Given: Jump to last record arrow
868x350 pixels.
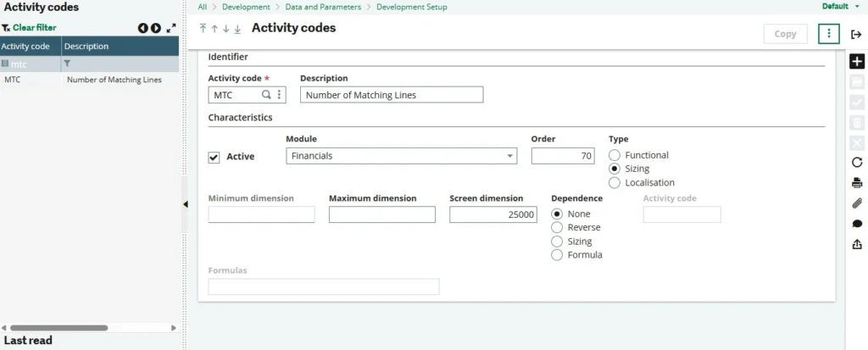Looking at the screenshot, I should [237, 29].
